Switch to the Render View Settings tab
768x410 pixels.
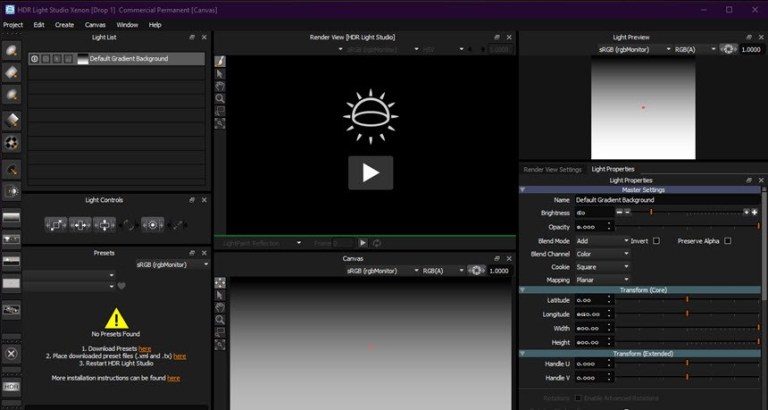(552, 169)
